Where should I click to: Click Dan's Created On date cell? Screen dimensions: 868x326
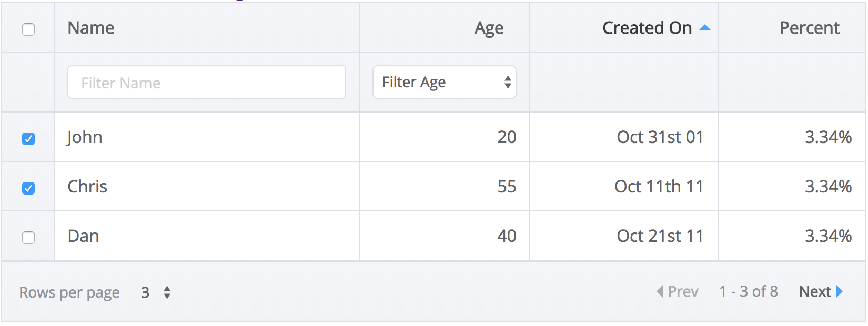point(660,236)
